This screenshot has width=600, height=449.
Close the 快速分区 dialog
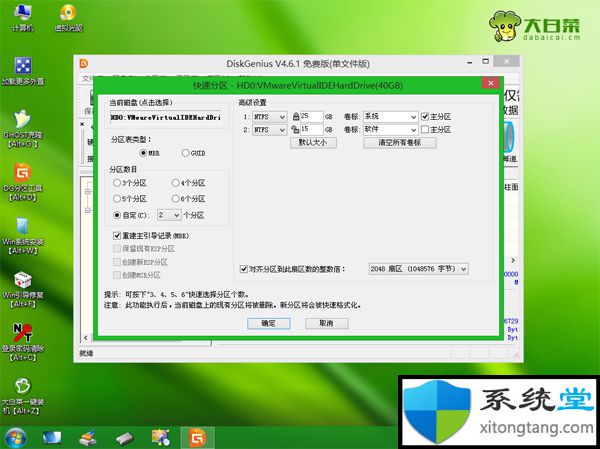pos(491,83)
